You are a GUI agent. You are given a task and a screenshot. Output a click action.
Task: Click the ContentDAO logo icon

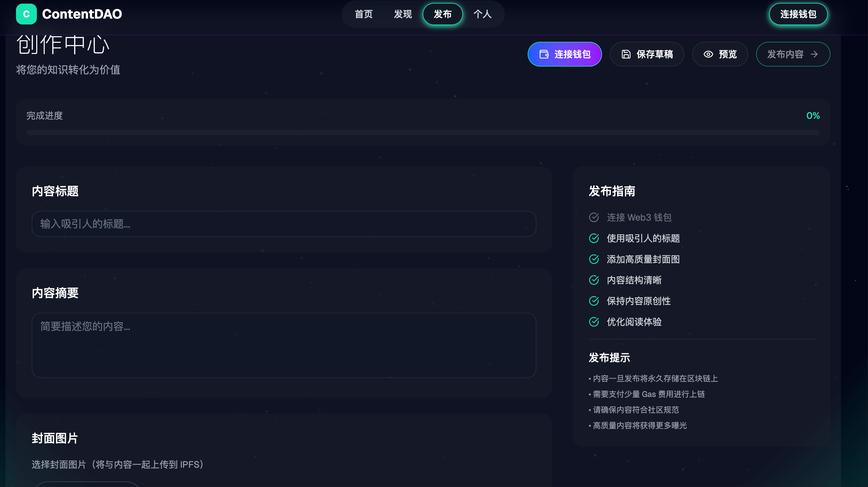pyautogui.click(x=26, y=14)
